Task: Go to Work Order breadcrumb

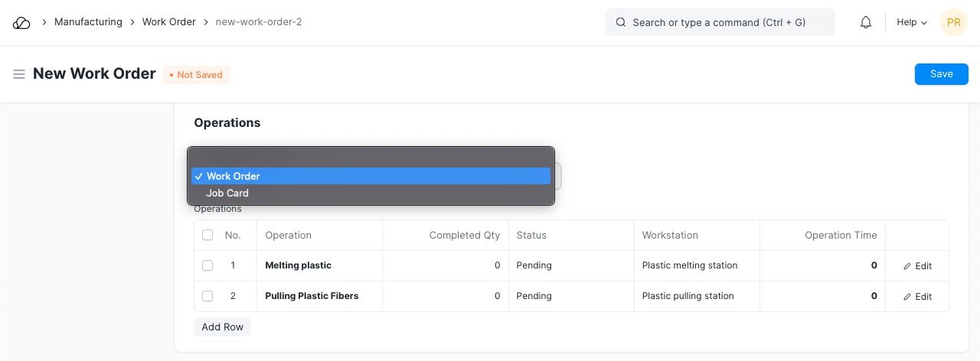Action: click(169, 22)
